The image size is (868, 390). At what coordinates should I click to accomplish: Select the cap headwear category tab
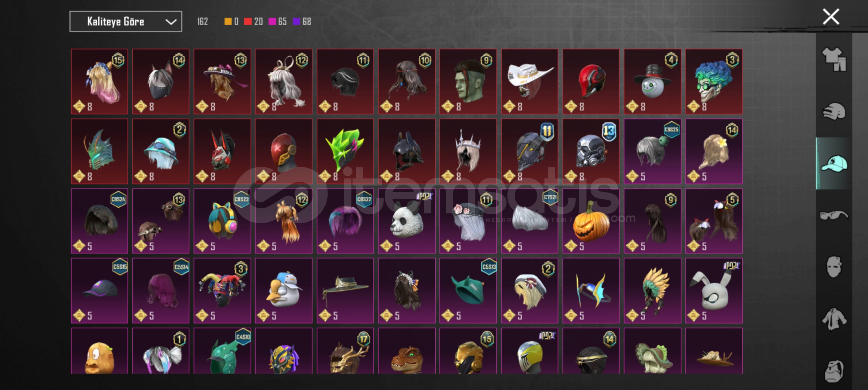click(x=834, y=163)
